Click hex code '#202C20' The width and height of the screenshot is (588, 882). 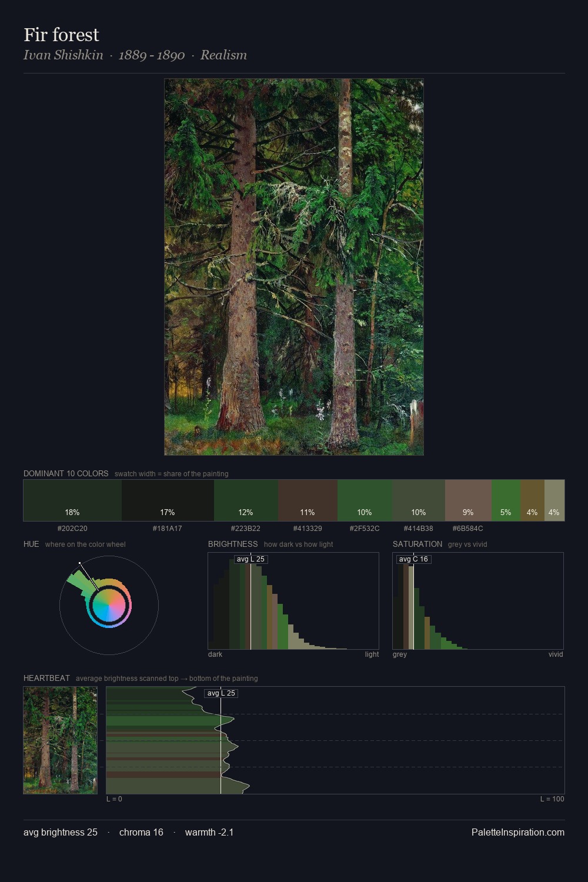[72, 529]
